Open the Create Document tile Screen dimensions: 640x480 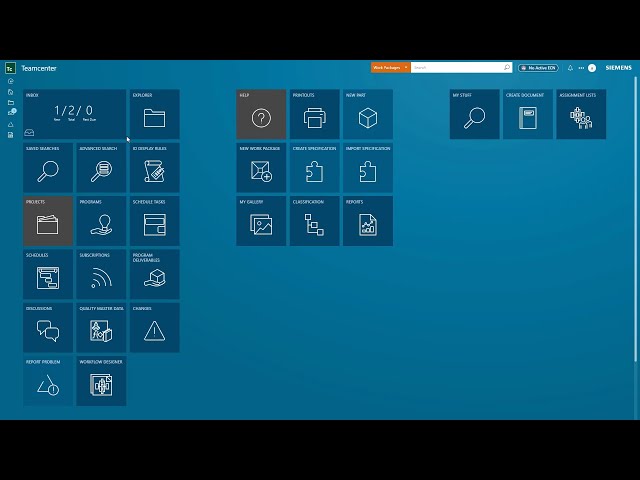[x=528, y=114]
